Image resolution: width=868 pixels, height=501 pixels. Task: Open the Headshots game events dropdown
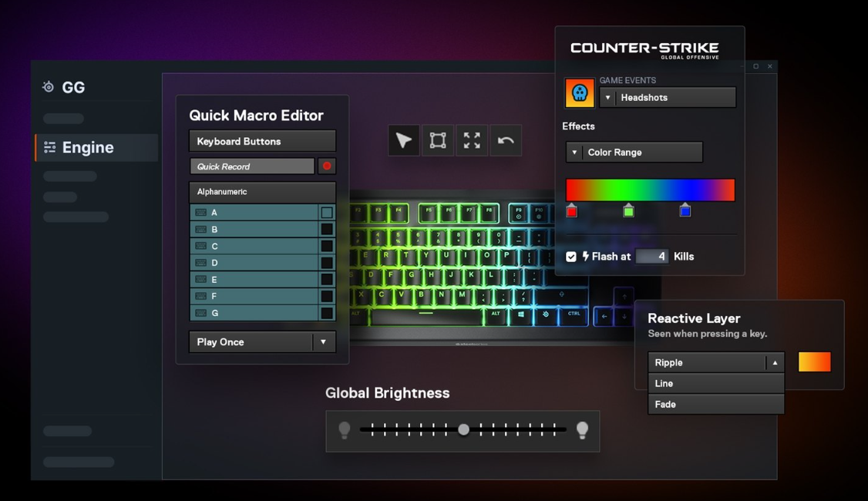(668, 97)
